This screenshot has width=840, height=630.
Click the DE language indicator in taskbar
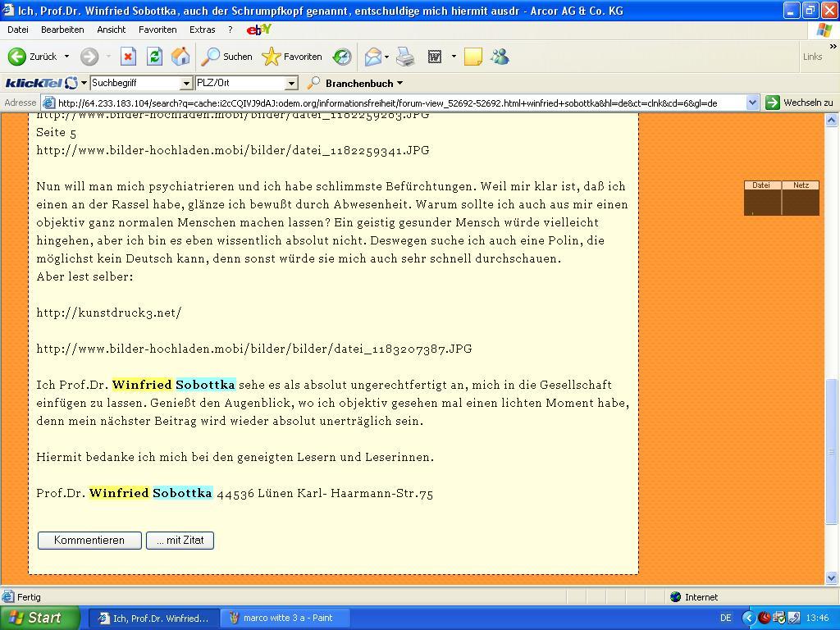[726, 618]
